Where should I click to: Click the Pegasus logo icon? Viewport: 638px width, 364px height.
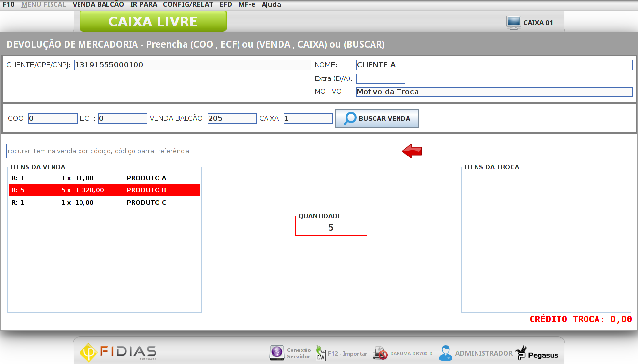coord(521,353)
